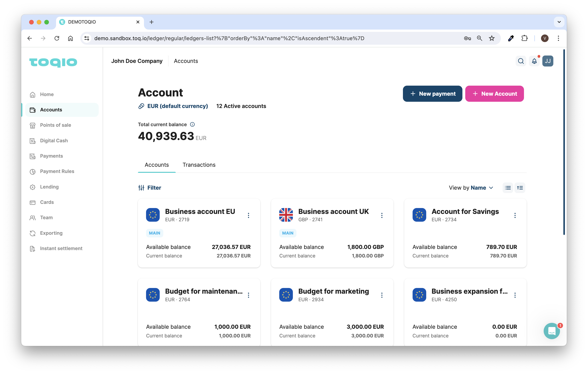Expand View by Name dropdown
The height and width of the screenshot is (374, 588).
click(471, 188)
